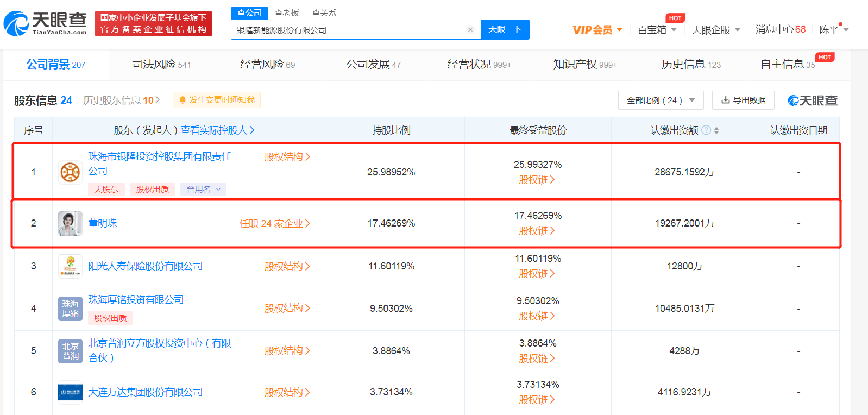Image resolution: width=868 pixels, height=415 pixels.
Task: Switch to the 查关系 search tab
Action: tap(324, 12)
